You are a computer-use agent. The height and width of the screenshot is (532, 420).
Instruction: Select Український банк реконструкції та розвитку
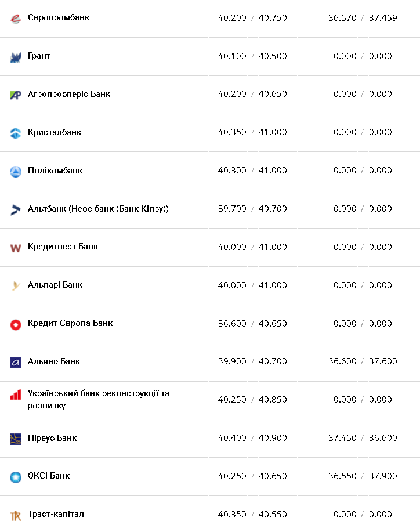coord(99,399)
